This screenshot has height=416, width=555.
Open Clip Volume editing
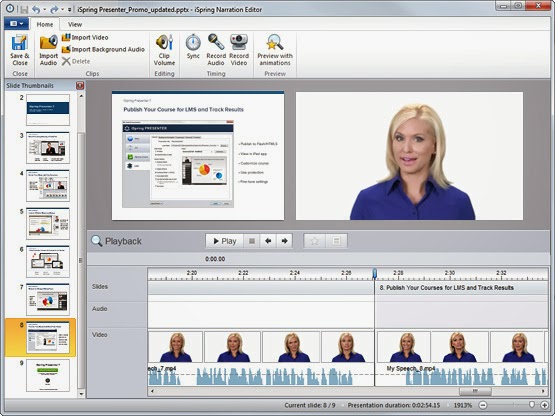point(164,50)
